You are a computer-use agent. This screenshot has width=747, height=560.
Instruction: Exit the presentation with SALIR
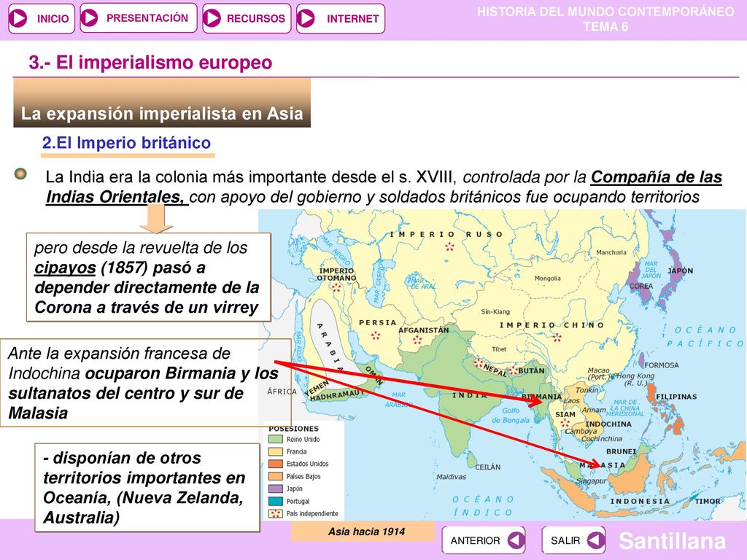(573, 540)
